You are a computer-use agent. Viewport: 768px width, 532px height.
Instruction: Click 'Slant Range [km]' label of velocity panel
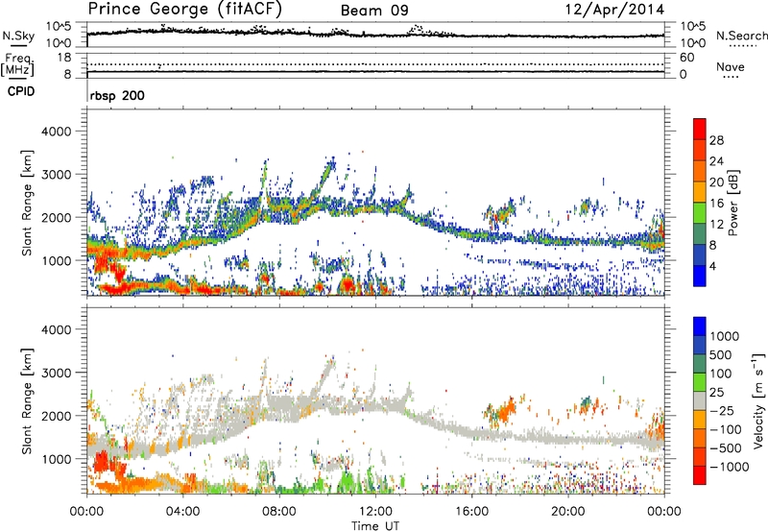pos(27,400)
